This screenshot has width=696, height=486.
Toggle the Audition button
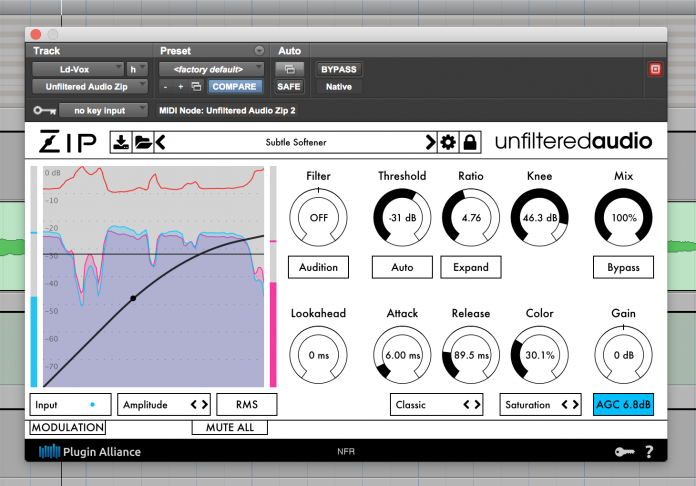click(318, 267)
